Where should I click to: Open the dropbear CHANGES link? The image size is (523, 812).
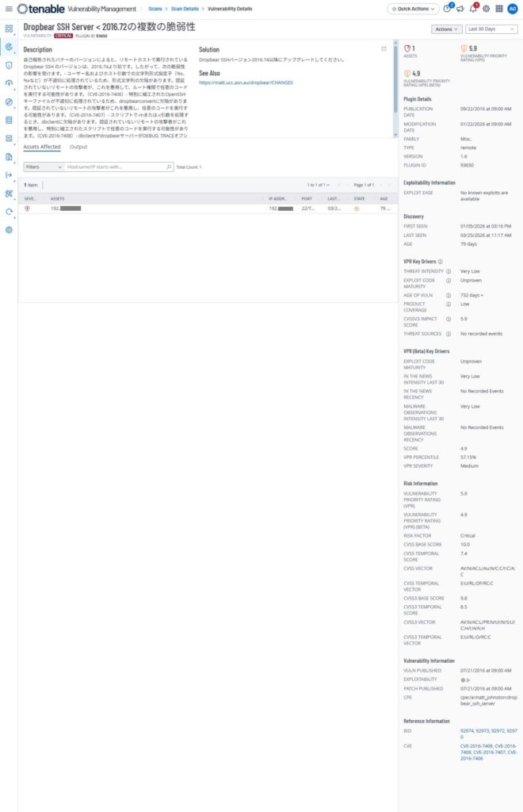pos(246,82)
